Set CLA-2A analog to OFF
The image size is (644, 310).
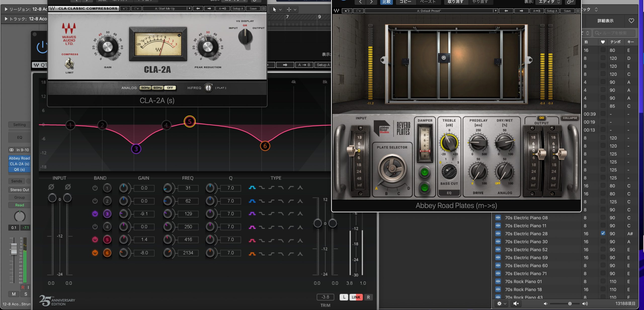tap(170, 88)
